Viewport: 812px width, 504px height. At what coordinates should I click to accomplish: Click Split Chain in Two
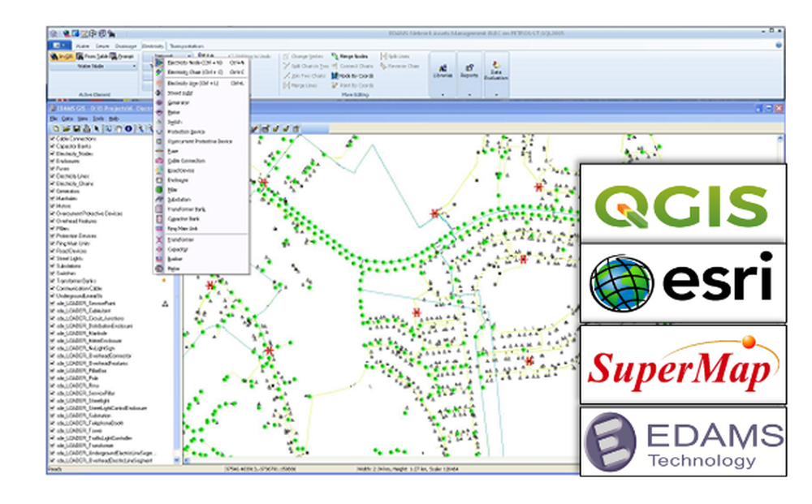click(306, 67)
